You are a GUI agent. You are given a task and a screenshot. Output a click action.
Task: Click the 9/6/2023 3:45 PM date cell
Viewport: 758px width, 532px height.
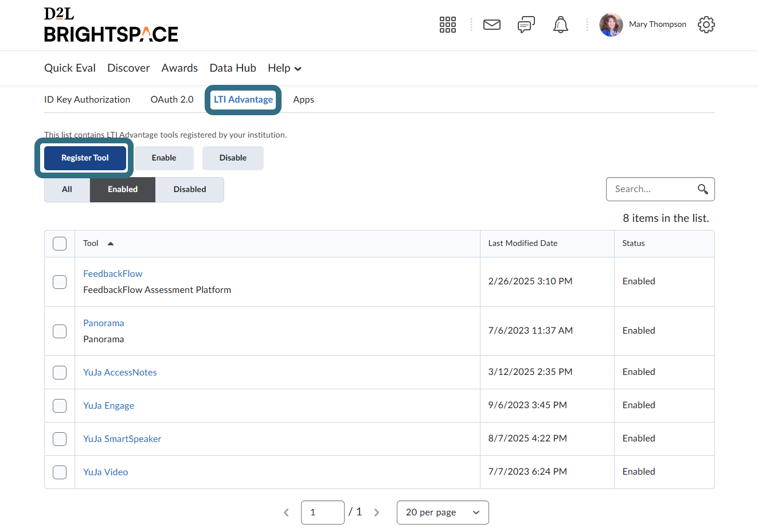coord(528,405)
